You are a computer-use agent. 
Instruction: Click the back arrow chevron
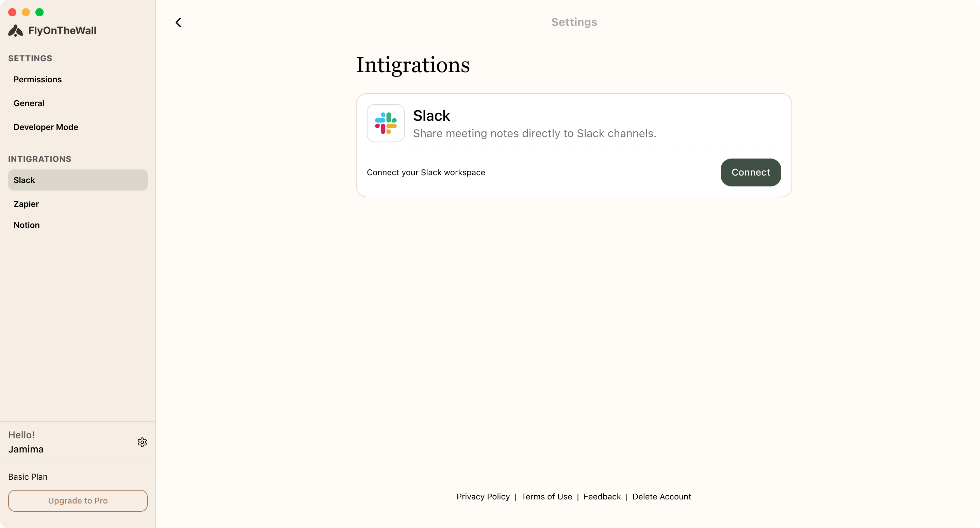178,22
